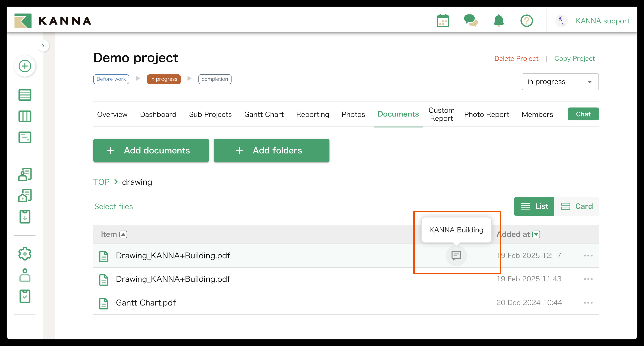Switch to Card view
This screenshot has height=346, width=644.
pos(576,206)
